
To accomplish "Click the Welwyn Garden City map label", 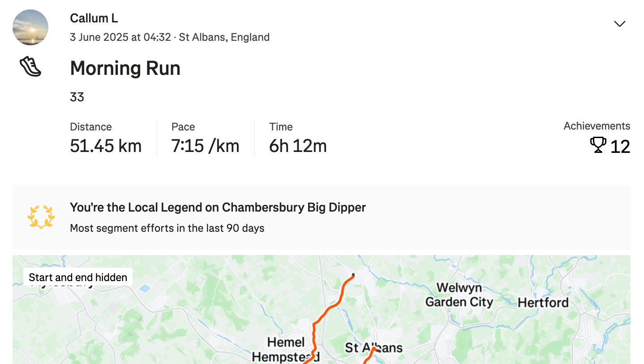I will pyautogui.click(x=459, y=295).
